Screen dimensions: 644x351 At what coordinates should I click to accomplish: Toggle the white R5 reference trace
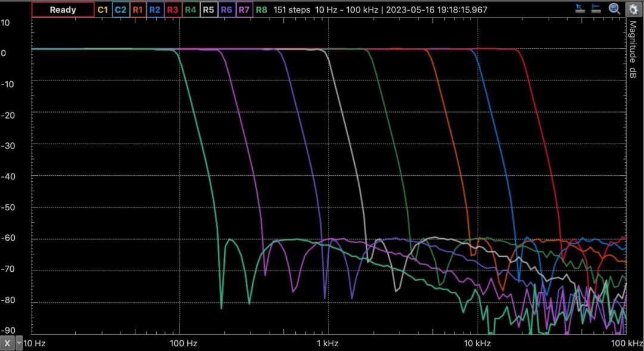tap(209, 10)
